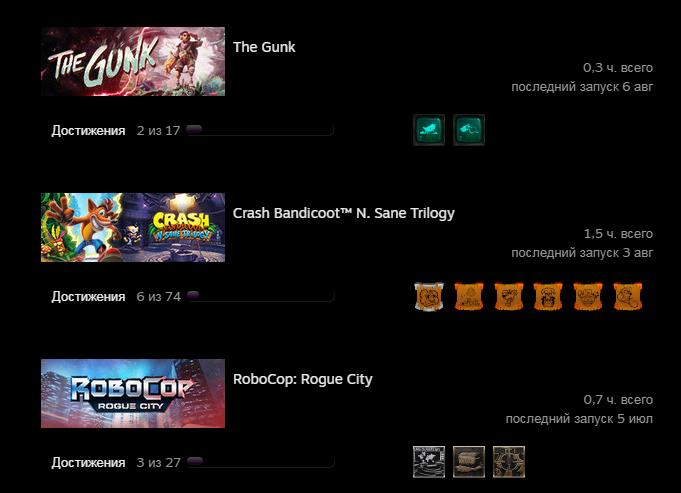Open RoboCop Rogue City banner image
This screenshot has height=493, width=681.
pyautogui.click(x=133, y=393)
